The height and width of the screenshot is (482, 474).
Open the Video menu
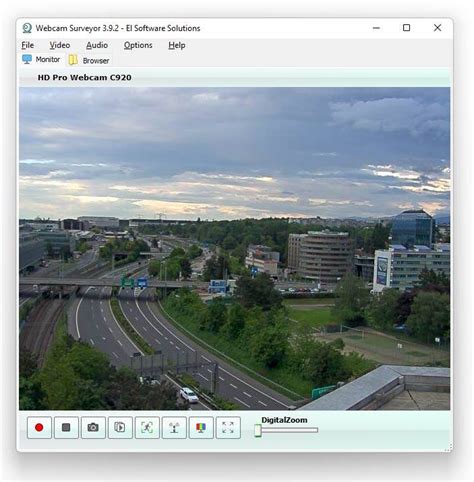pos(60,45)
